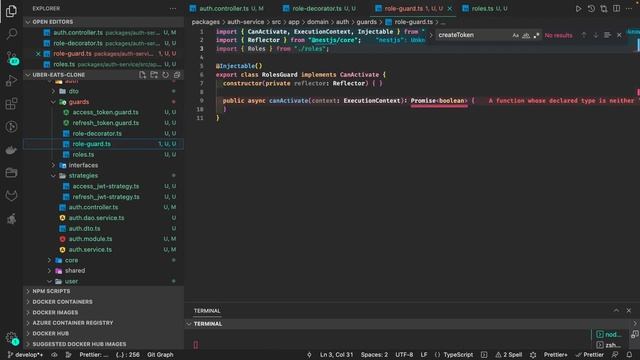This screenshot has width=640, height=360.
Task: Select the zsh terminal instance
Action: click(x=608, y=345)
